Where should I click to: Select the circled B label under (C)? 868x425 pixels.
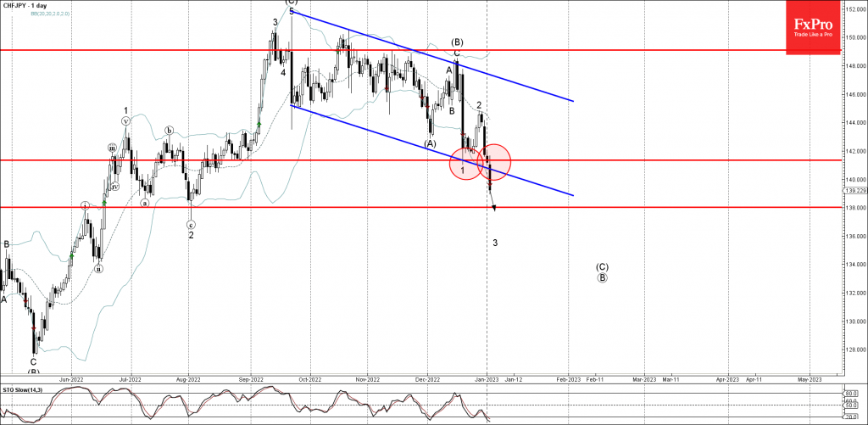pyautogui.click(x=602, y=277)
